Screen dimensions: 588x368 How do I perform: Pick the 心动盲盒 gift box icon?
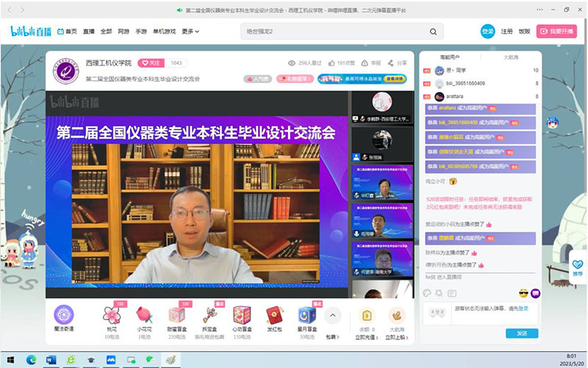click(241, 316)
